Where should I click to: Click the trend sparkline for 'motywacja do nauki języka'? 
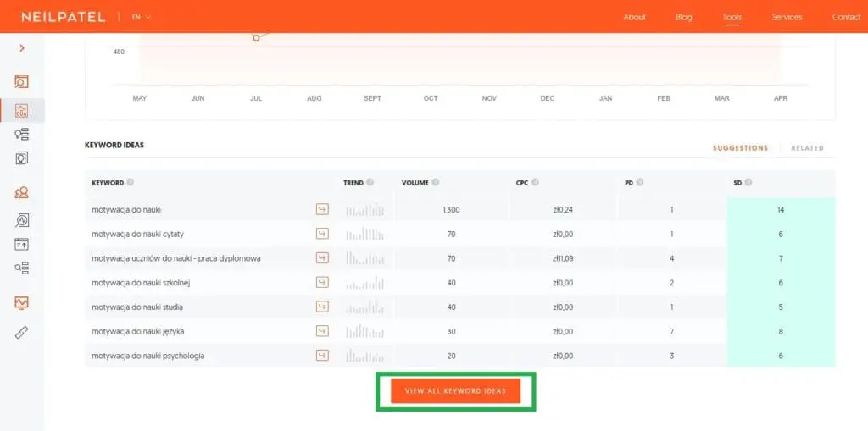(364, 331)
